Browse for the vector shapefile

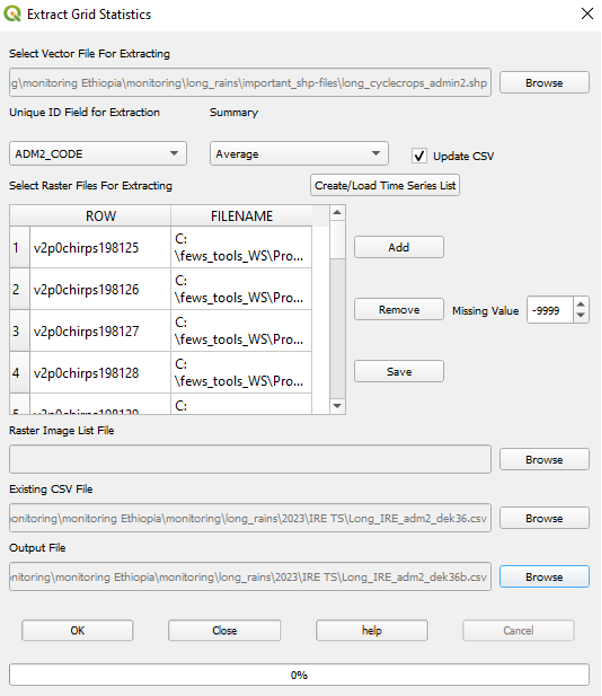(x=544, y=83)
